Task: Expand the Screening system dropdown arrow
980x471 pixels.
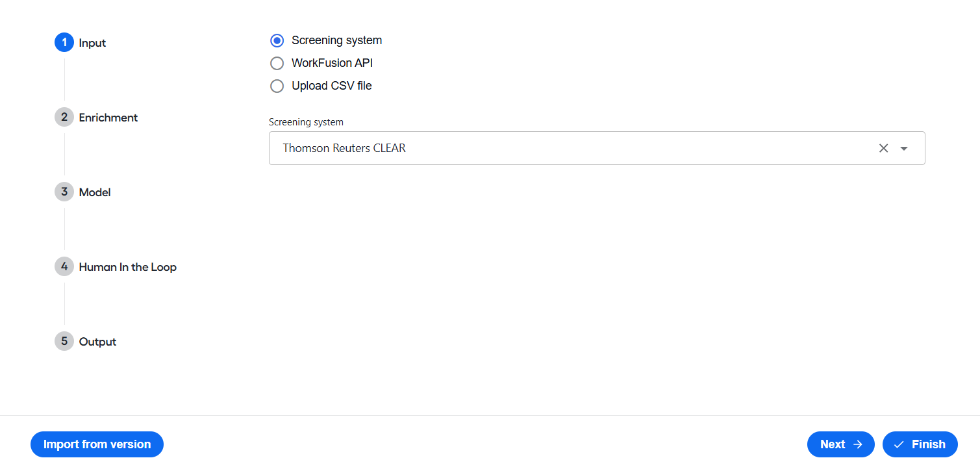Action: coord(904,148)
